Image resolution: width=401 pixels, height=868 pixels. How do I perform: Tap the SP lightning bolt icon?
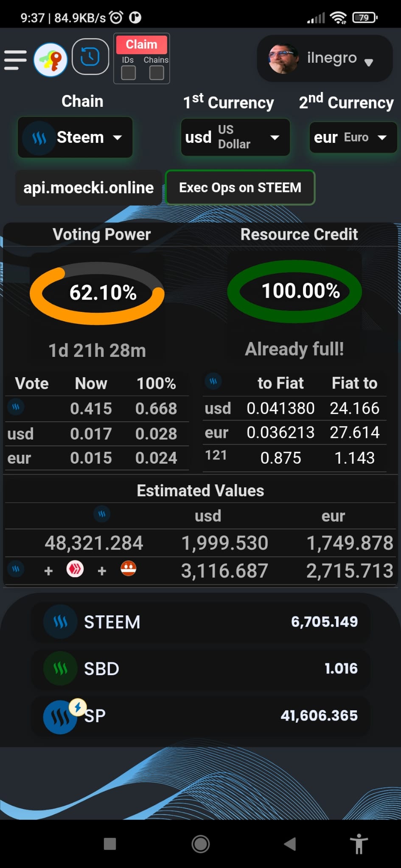(78, 707)
